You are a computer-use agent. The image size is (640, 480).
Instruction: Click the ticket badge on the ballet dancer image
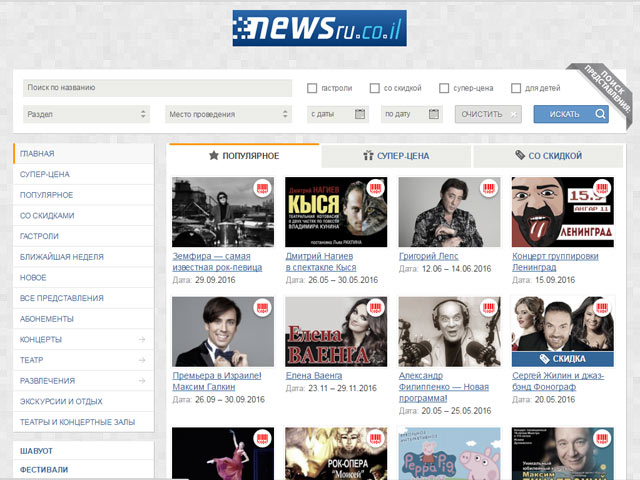(x=262, y=439)
